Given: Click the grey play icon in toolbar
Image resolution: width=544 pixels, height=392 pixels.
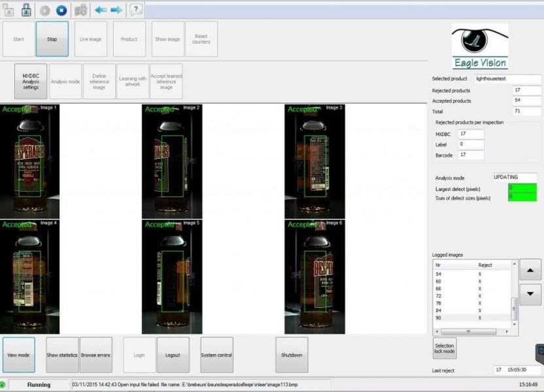Looking at the screenshot, I should point(44,10).
